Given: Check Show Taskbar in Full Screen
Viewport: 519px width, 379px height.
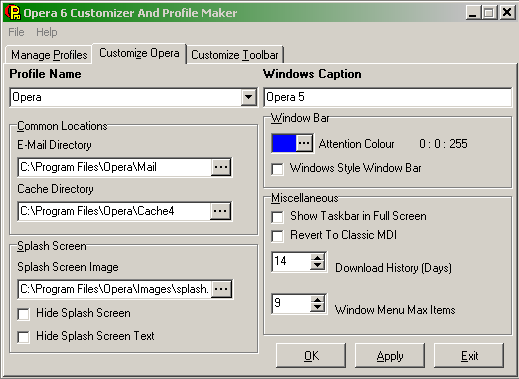Looking at the screenshot, I should pos(278,217).
